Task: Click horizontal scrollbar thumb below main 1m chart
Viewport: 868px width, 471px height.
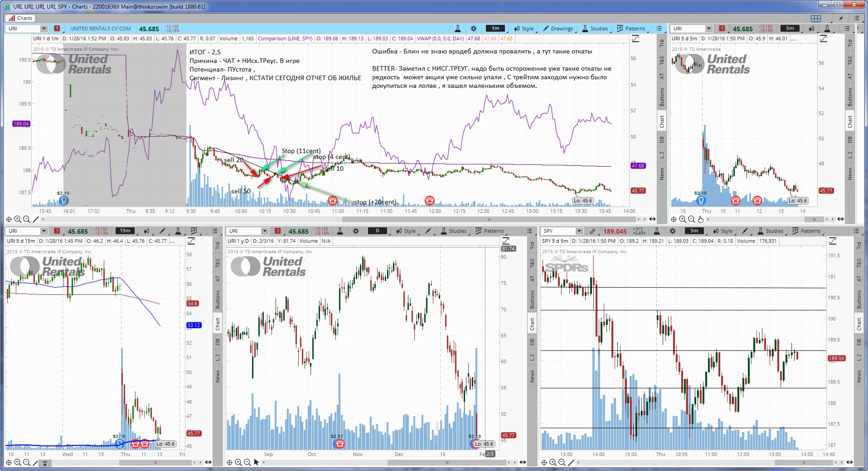Action: pyautogui.click(x=489, y=219)
